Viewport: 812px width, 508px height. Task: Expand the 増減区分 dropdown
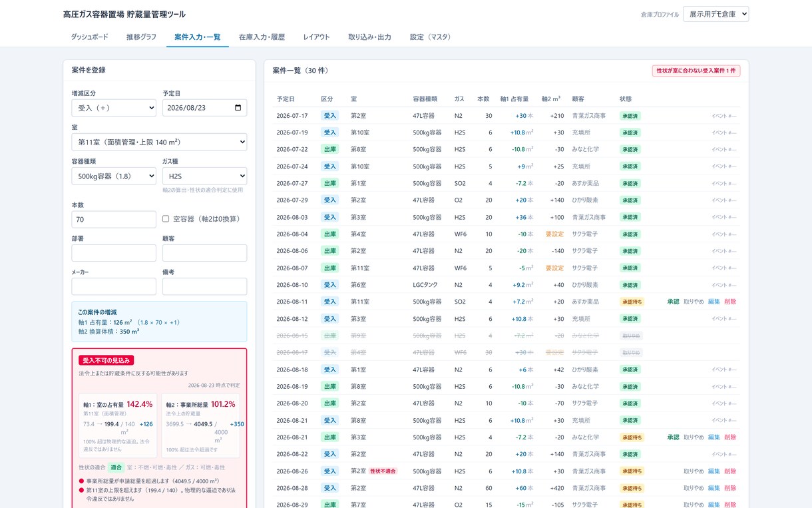pyautogui.click(x=114, y=108)
